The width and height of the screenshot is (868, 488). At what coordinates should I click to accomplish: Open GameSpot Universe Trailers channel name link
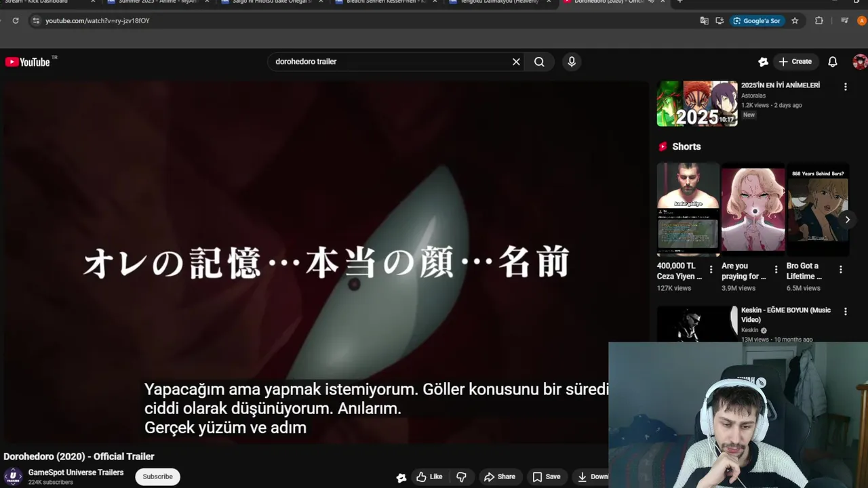click(x=76, y=472)
